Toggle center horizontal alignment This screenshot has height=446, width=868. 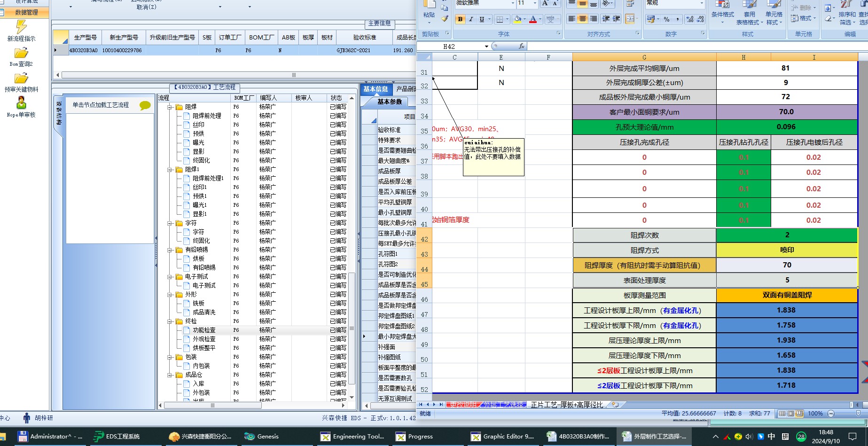583,19
